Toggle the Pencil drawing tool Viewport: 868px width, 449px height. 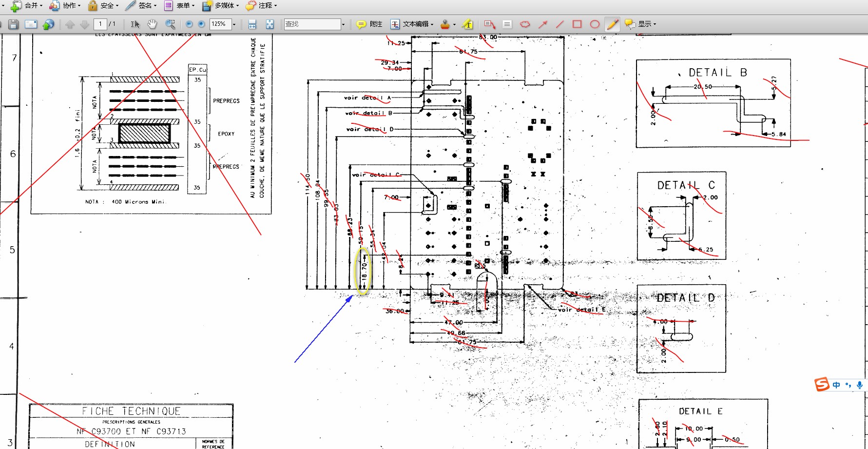pos(612,24)
